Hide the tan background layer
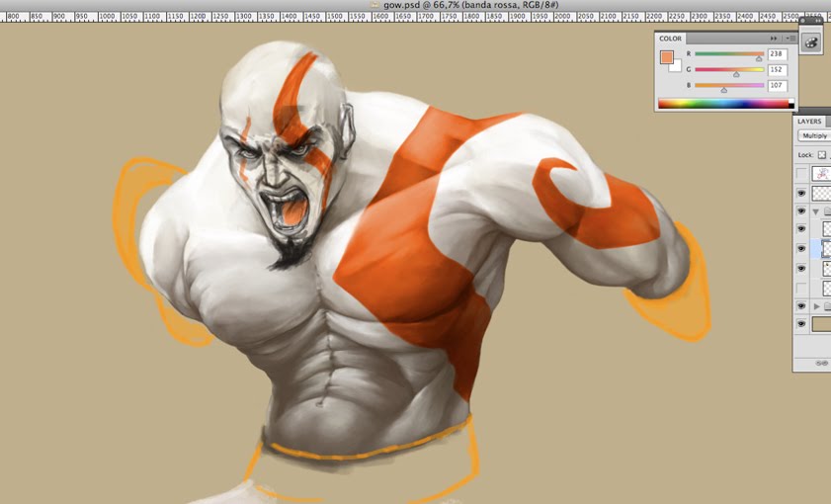Screen dimensions: 831x504 pos(801,324)
